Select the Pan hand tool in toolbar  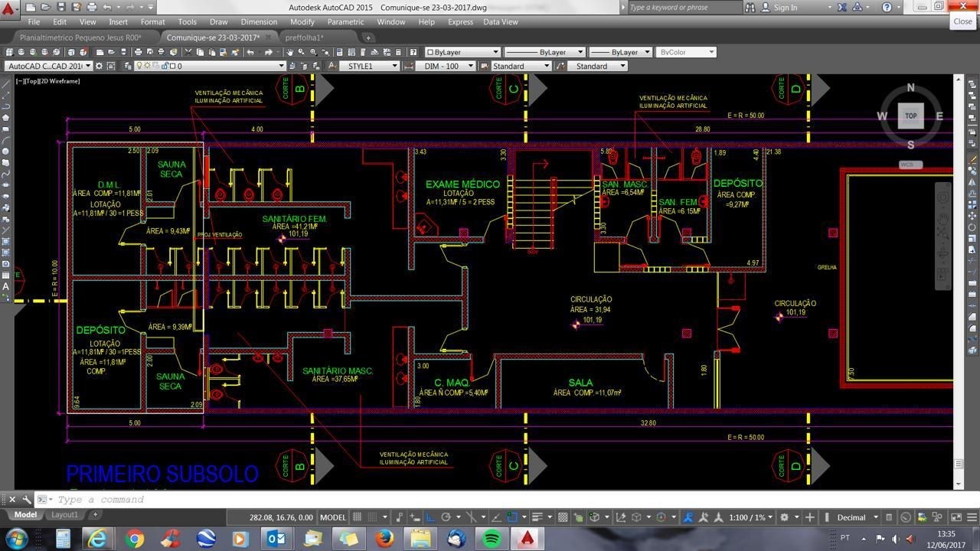click(289, 52)
